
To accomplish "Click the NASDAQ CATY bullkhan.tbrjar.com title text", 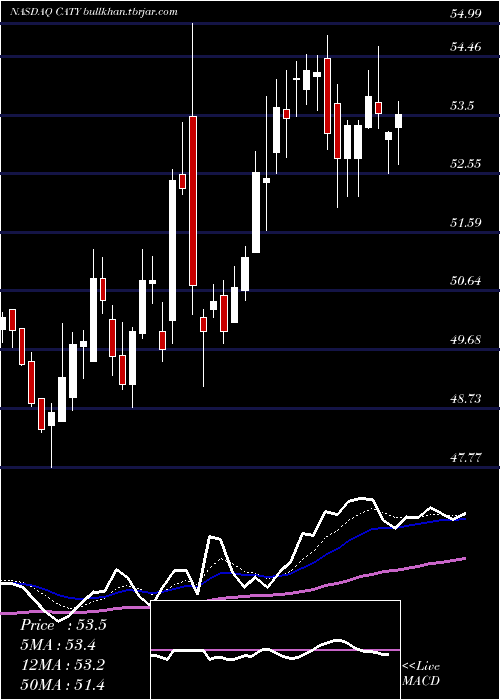I will coord(94,12).
